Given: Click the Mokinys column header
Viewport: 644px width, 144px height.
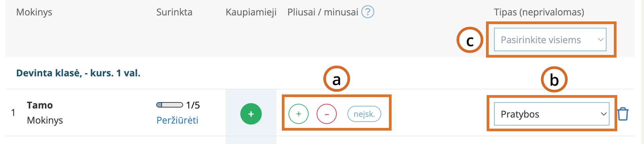Looking at the screenshot, I should pos(34,12).
